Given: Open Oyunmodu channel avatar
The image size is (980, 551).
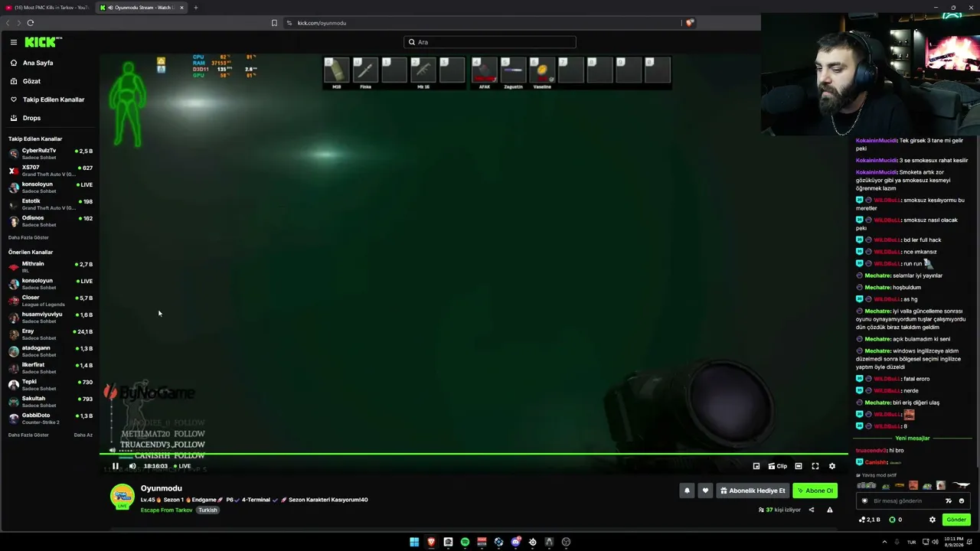Looking at the screenshot, I should click(x=122, y=497).
